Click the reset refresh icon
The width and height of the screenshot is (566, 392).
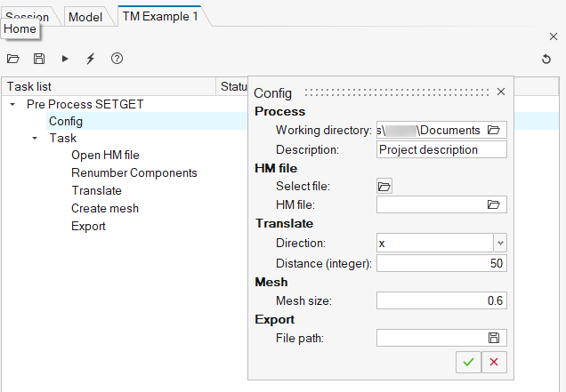(x=546, y=60)
